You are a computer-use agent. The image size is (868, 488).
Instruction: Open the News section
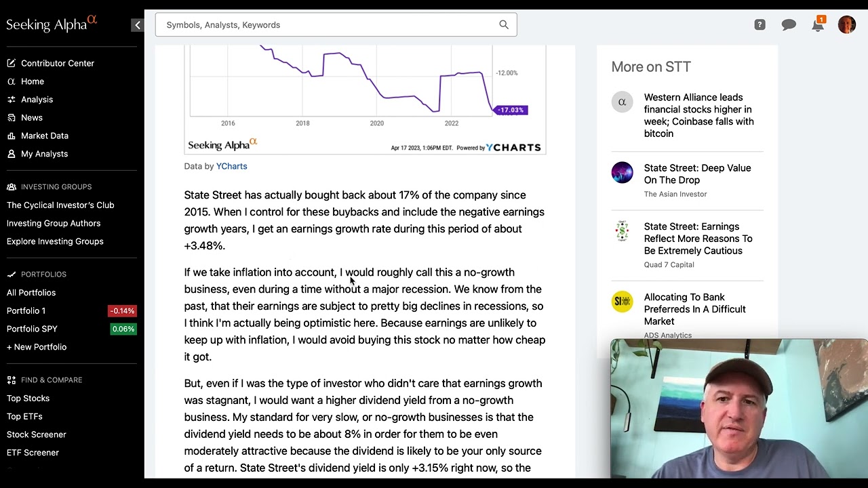32,117
